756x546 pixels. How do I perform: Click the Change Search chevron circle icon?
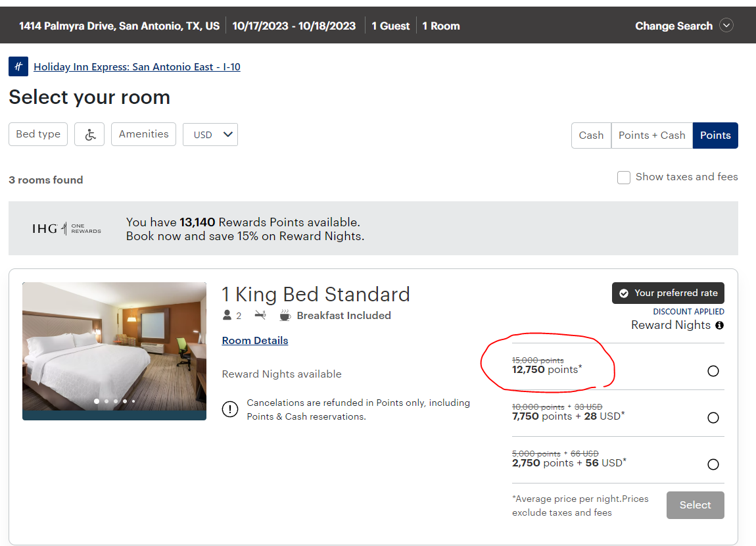point(726,26)
